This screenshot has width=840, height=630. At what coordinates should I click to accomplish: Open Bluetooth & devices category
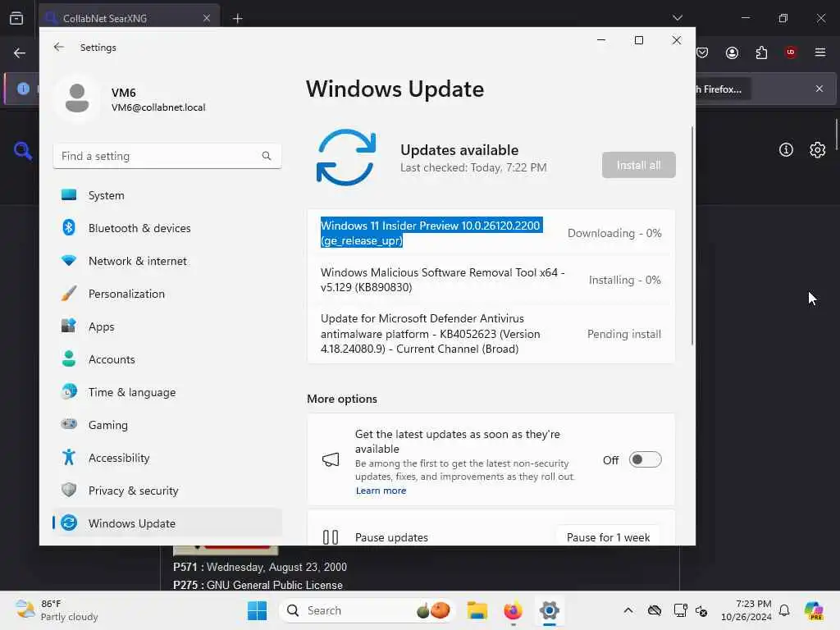point(167,228)
